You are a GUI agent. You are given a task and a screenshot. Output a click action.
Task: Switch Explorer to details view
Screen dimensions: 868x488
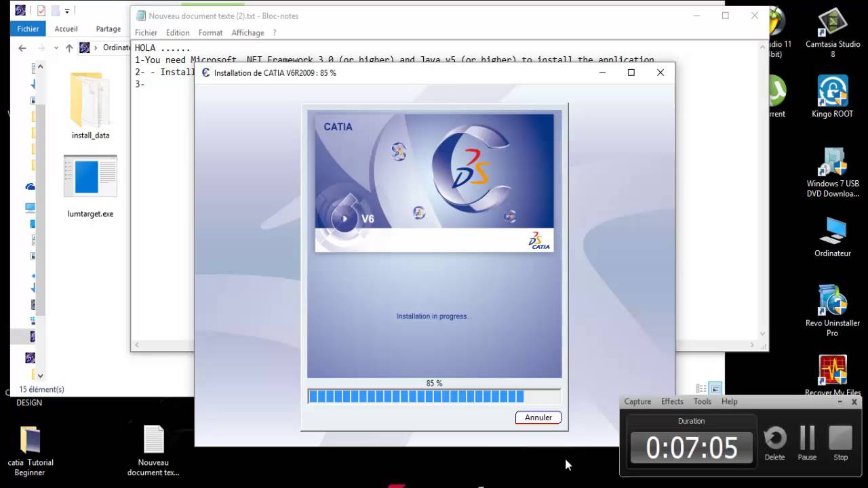(702, 389)
